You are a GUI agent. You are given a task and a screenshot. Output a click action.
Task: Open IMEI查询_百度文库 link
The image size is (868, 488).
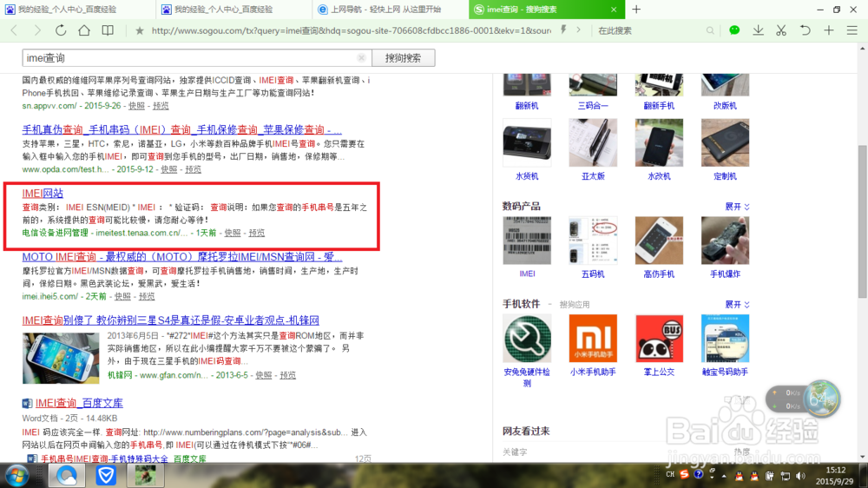[x=79, y=403]
